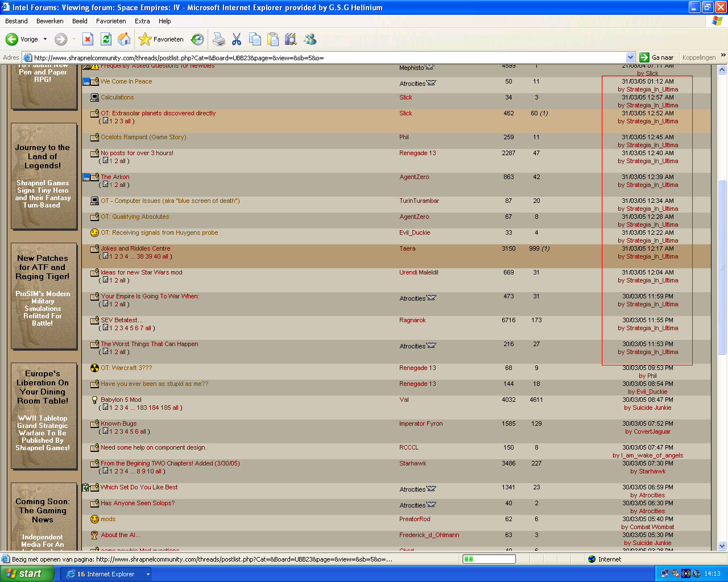Click the Print toolbar icon
Screen dimensions: 728x582
pos(218,39)
